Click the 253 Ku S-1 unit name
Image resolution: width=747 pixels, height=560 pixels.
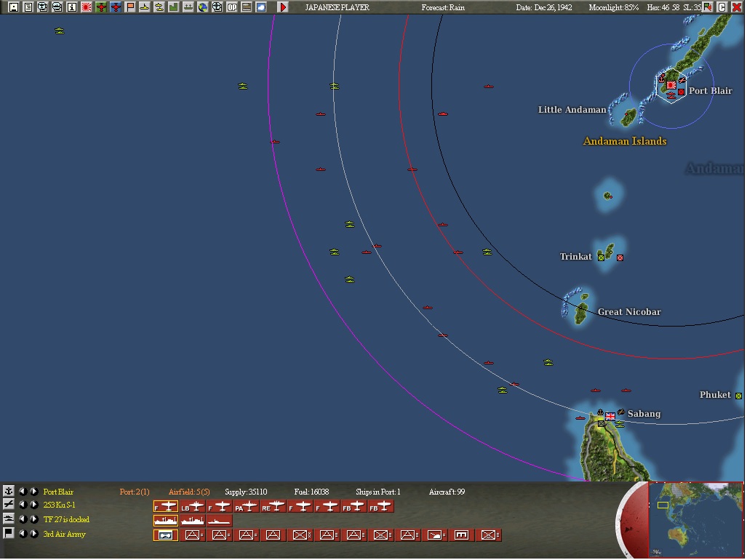click(59, 505)
